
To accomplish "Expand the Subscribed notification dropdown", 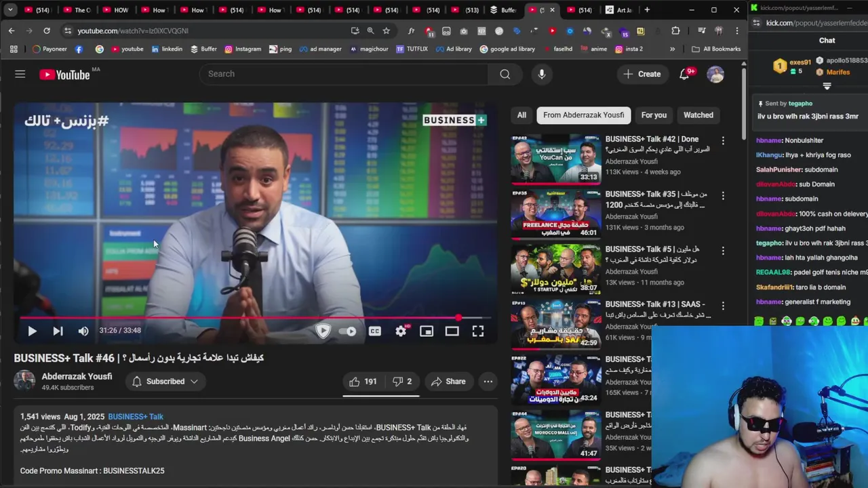I will (165, 382).
